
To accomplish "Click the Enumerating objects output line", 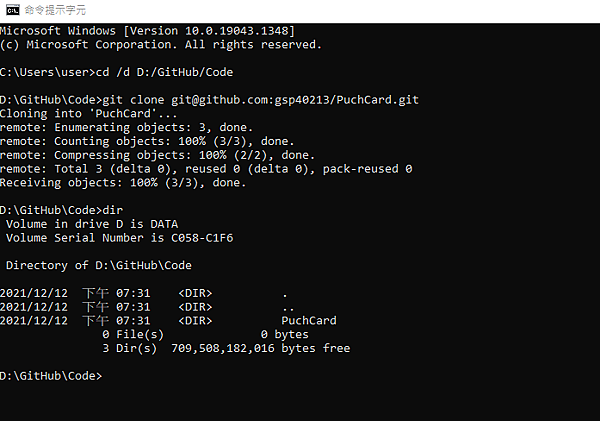I will point(126,127).
